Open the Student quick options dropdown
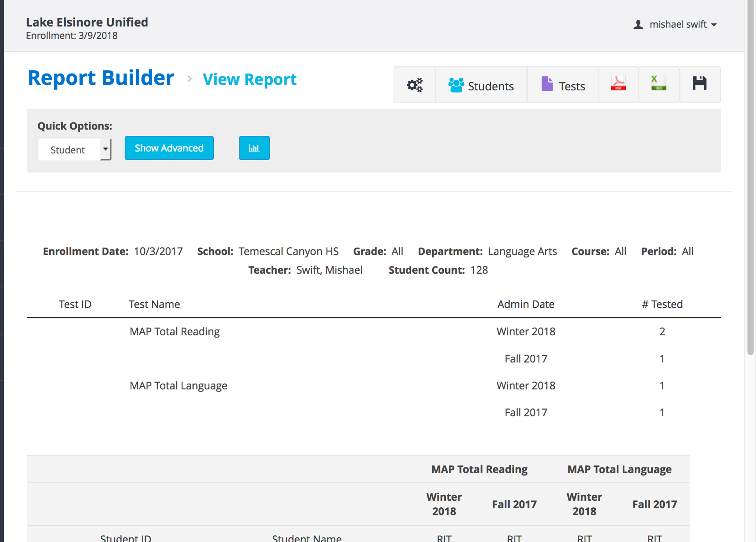This screenshot has height=542, width=756. [x=75, y=149]
